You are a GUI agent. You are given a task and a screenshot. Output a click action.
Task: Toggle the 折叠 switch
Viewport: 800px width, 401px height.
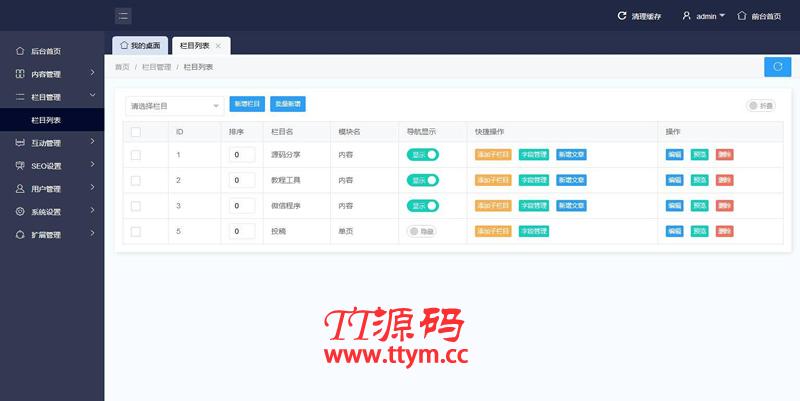761,106
